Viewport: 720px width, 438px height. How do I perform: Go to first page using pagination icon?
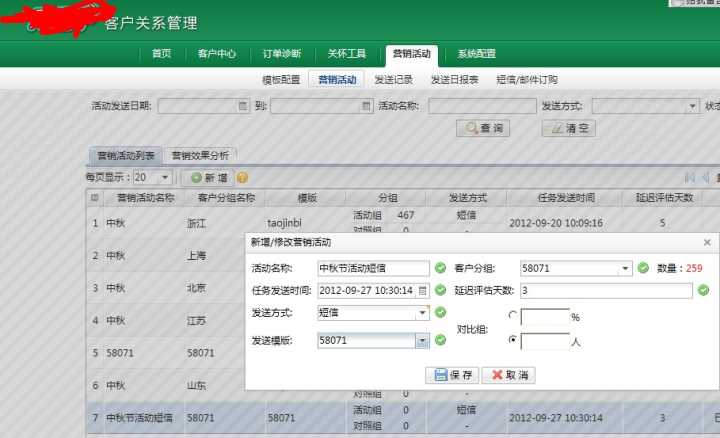tap(690, 177)
